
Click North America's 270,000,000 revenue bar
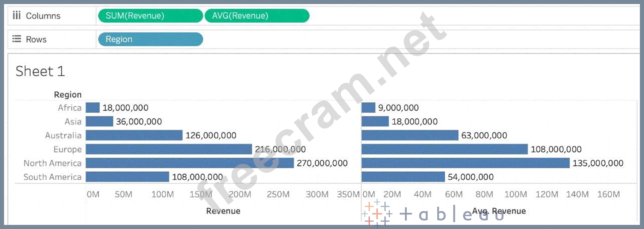pos(189,163)
